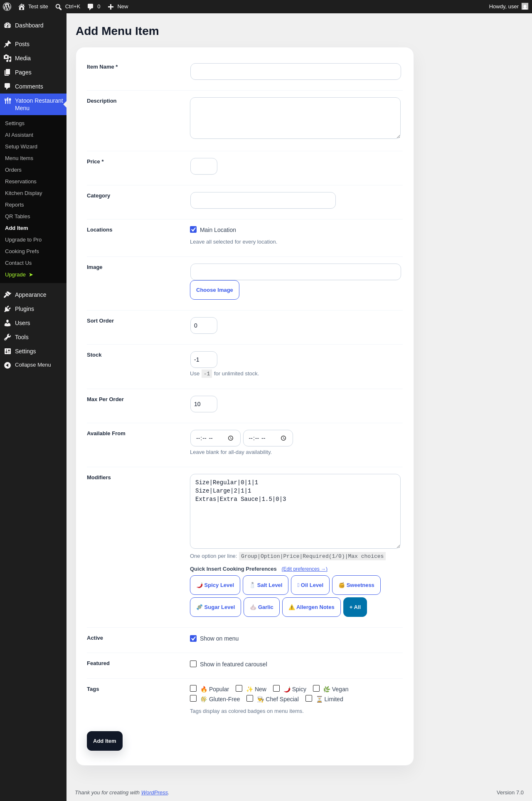Open the New content menu in admin bar
Screen dimensions: 532x801
click(x=118, y=7)
